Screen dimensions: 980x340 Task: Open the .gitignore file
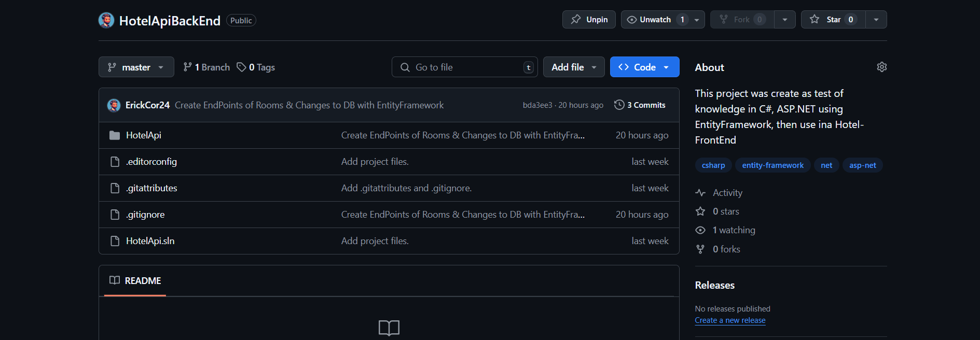point(145,215)
